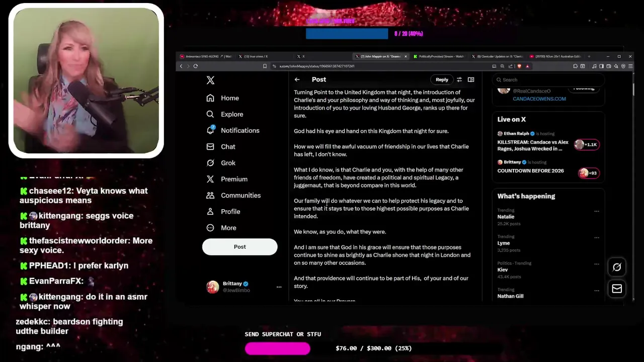Switch to N3on 20v1 Australian tab
This screenshot has width=644, height=362.
coord(555,56)
